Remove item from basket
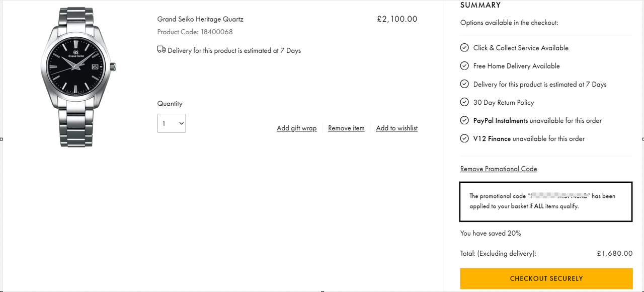Viewport: 644px width, 292px height. [x=346, y=128]
